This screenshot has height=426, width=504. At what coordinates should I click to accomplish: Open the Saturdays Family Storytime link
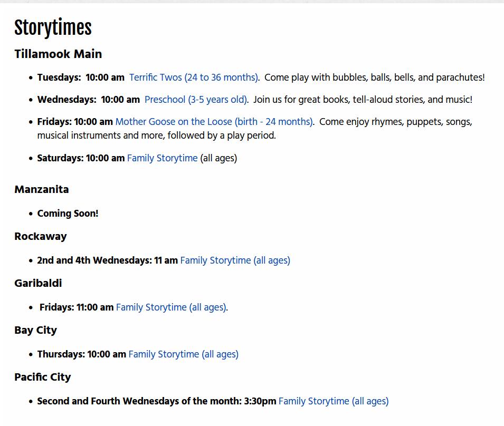point(163,158)
